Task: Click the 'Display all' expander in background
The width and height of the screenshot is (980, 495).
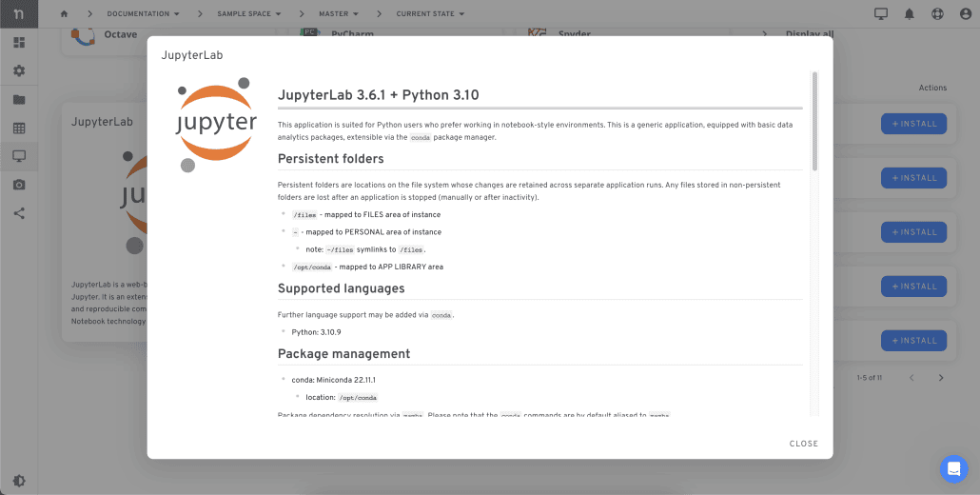Action: (x=799, y=34)
